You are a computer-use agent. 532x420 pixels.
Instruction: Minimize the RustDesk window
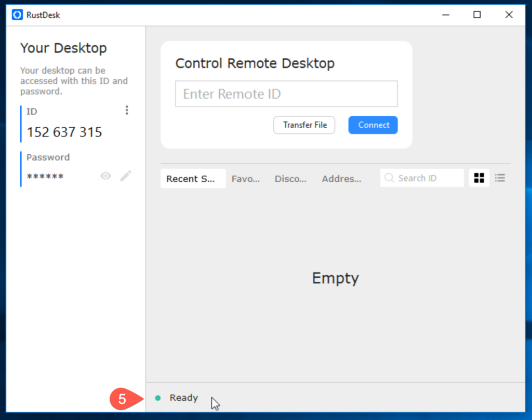click(445, 15)
